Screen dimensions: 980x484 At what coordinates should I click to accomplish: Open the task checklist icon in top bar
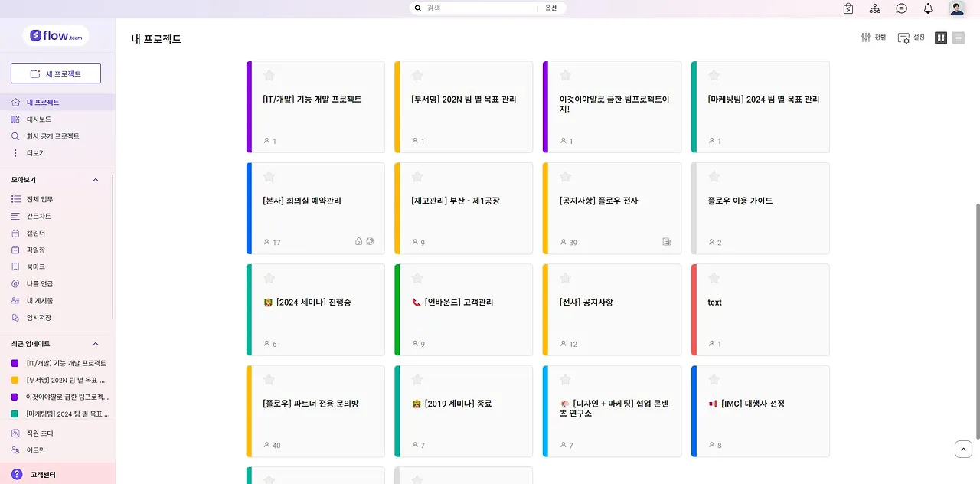pos(848,8)
